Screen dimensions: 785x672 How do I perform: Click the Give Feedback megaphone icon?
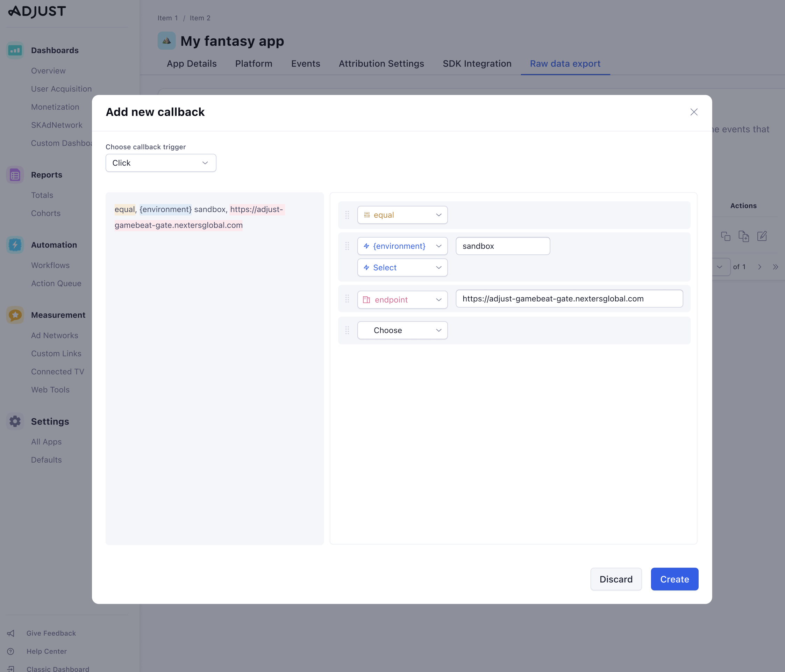point(10,633)
